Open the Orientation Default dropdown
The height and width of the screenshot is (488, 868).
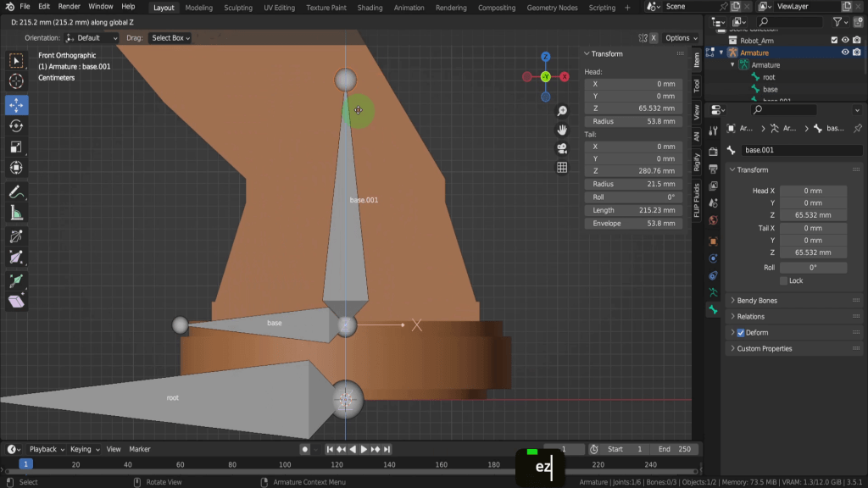click(x=91, y=38)
